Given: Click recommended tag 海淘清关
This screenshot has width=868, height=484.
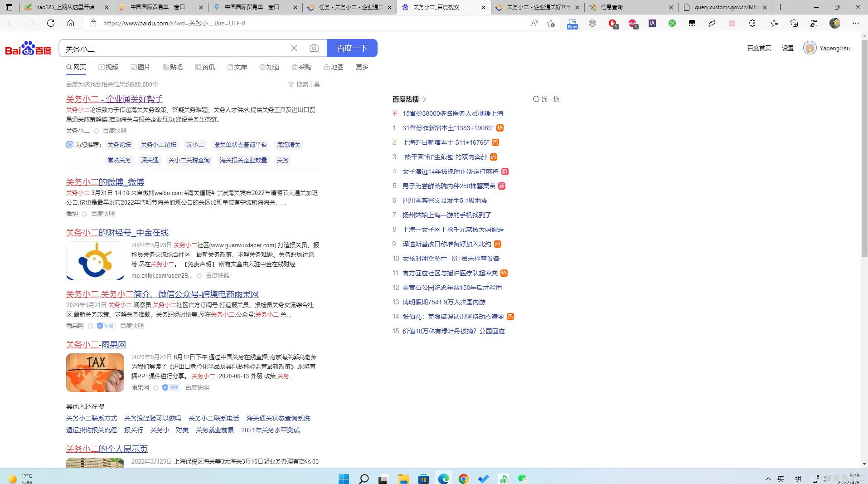Looking at the screenshot, I should click(x=289, y=145).
